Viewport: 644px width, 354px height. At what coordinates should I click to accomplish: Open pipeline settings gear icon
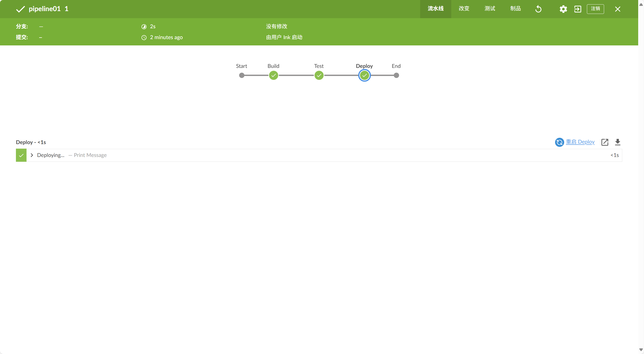(563, 9)
